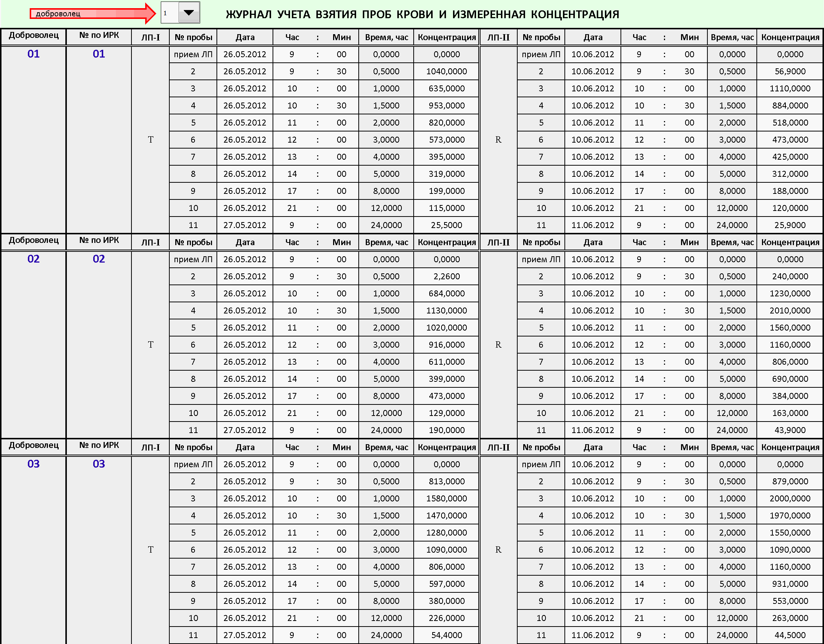Select the cell with value 1230,0000
Screen dimensions: 824x644
[x=790, y=293]
